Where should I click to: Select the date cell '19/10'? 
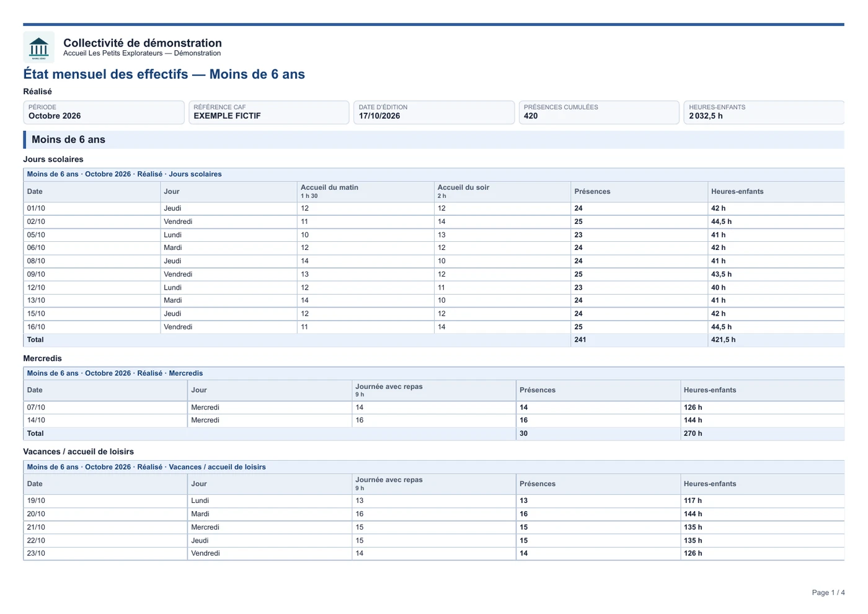pyautogui.click(x=105, y=501)
